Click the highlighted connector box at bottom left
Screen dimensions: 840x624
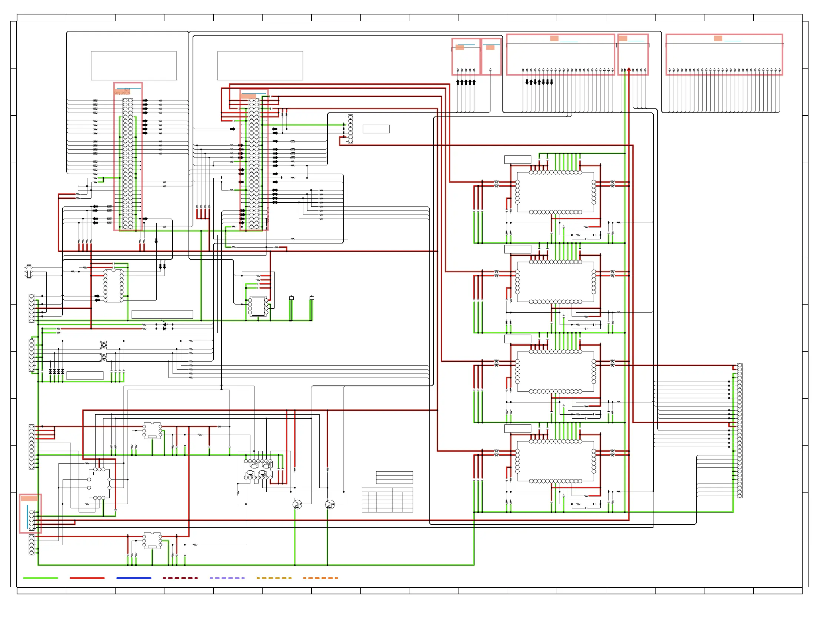pos(30,514)
